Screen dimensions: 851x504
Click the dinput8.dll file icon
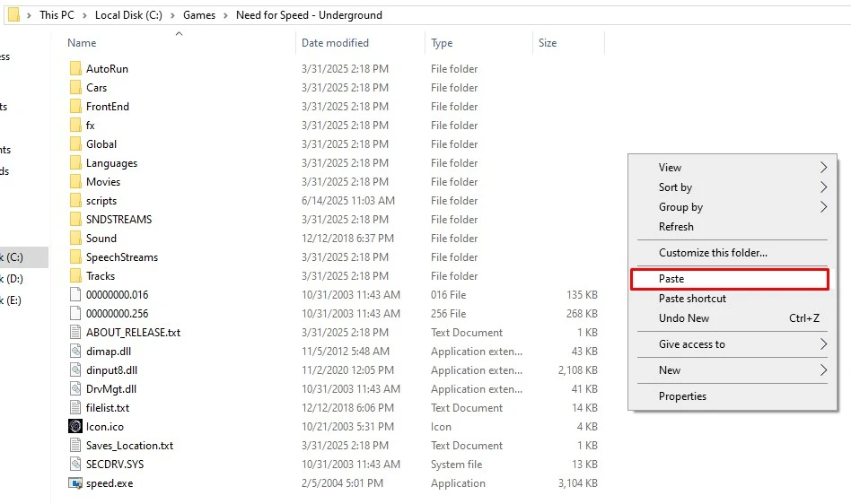coord(75,370)
